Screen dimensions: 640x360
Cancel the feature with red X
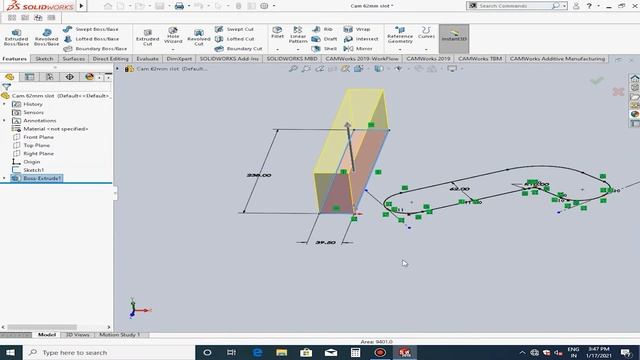(618, 91)
